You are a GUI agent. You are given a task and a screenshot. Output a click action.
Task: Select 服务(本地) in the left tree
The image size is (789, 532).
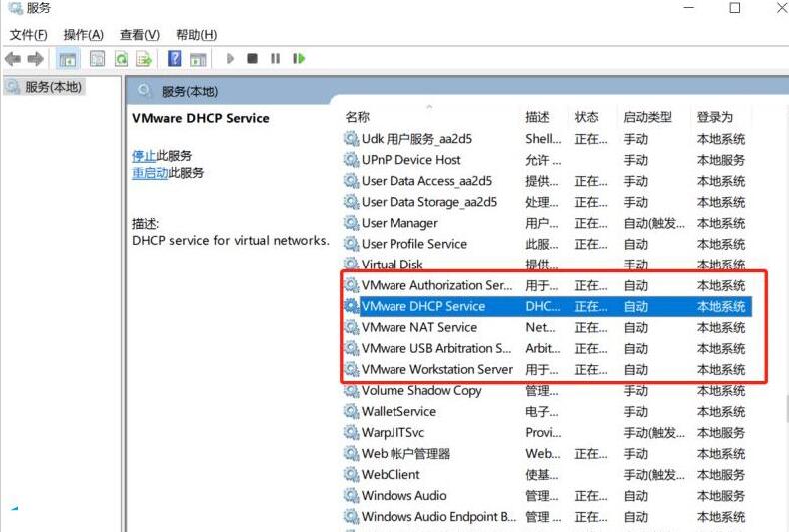(45, 87)
